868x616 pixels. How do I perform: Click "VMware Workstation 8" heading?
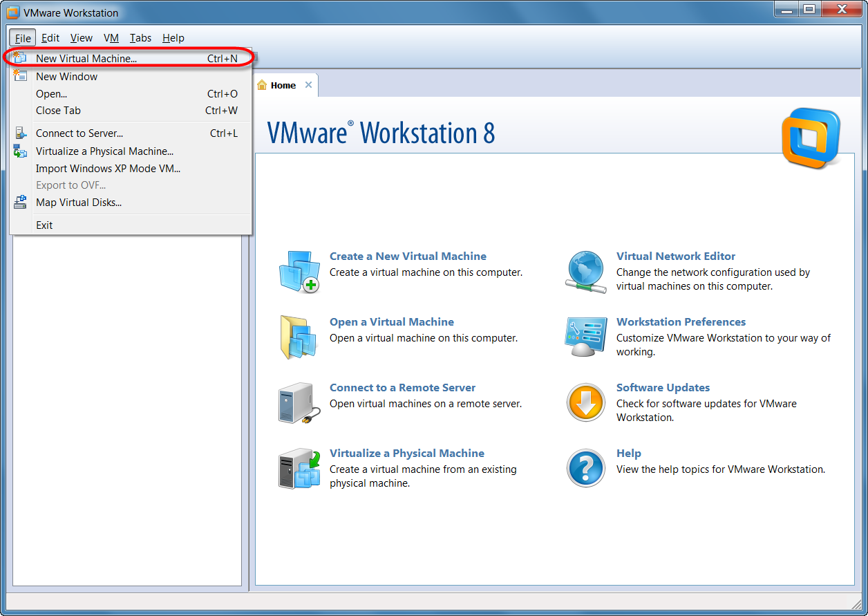coord(381,133)
